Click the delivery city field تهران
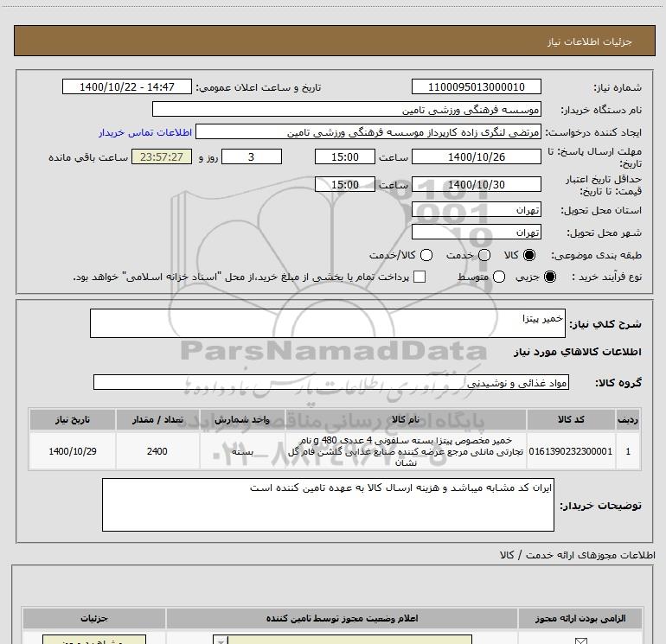 click(476, 232)
